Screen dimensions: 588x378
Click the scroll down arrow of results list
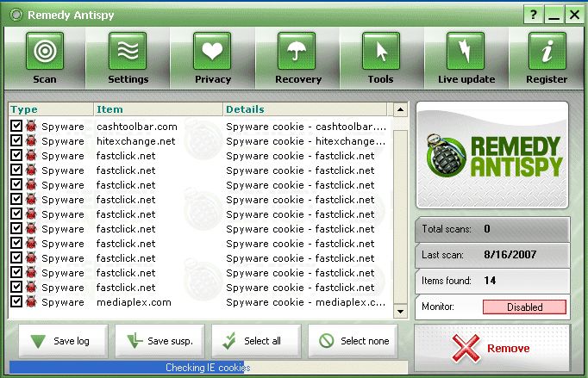click(x=400, y=312)
